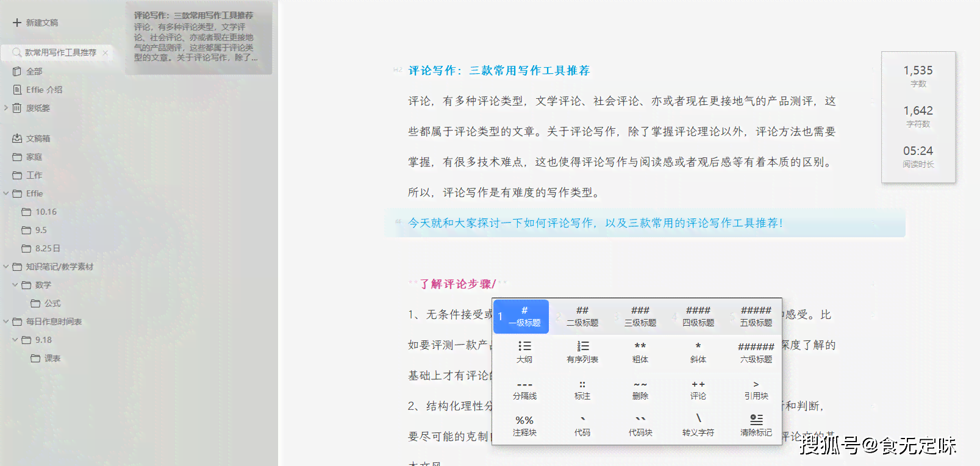
Task: Open the 全部 documents list
Action: (x=34, y=71)
